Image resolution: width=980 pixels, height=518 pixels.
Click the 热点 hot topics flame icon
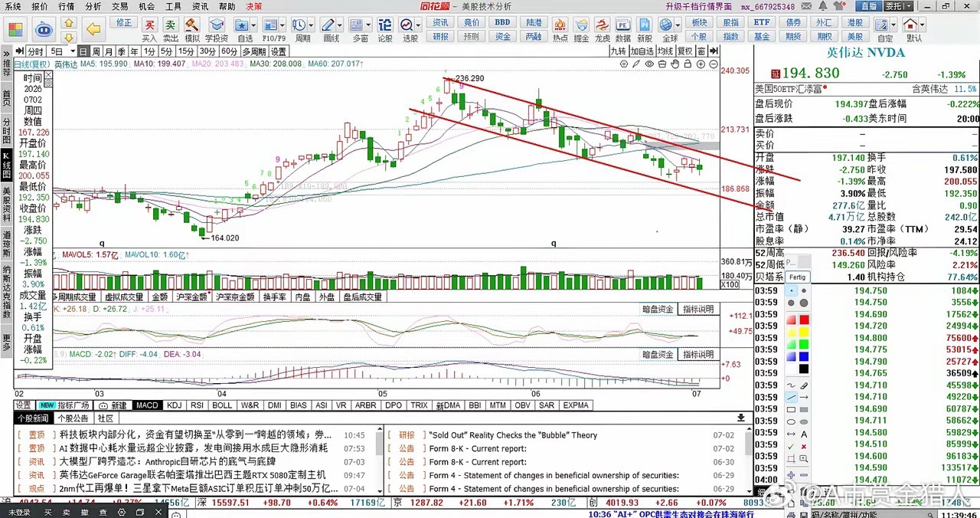point(560,29)
